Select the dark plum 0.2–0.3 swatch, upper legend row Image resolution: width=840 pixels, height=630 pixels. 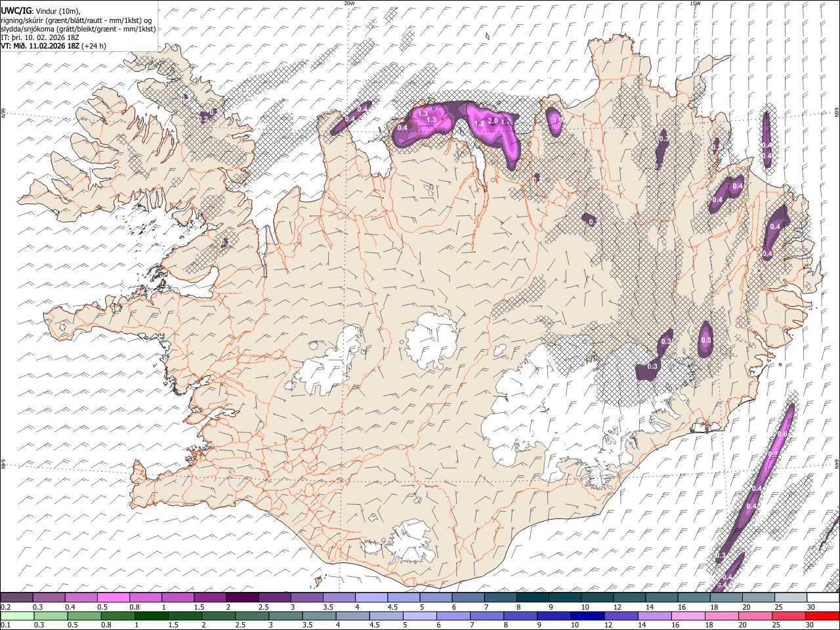coord(16,597)
